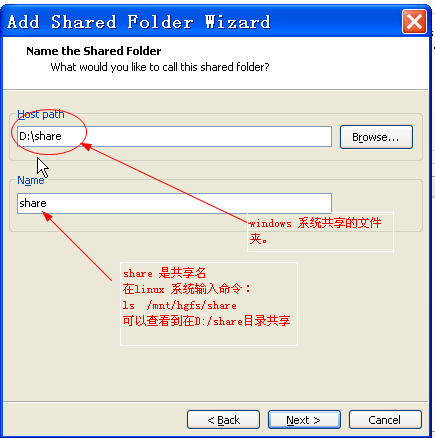Viewport: 435px width, 438px height.
Task: Click the Host path label
Action: 41,114
